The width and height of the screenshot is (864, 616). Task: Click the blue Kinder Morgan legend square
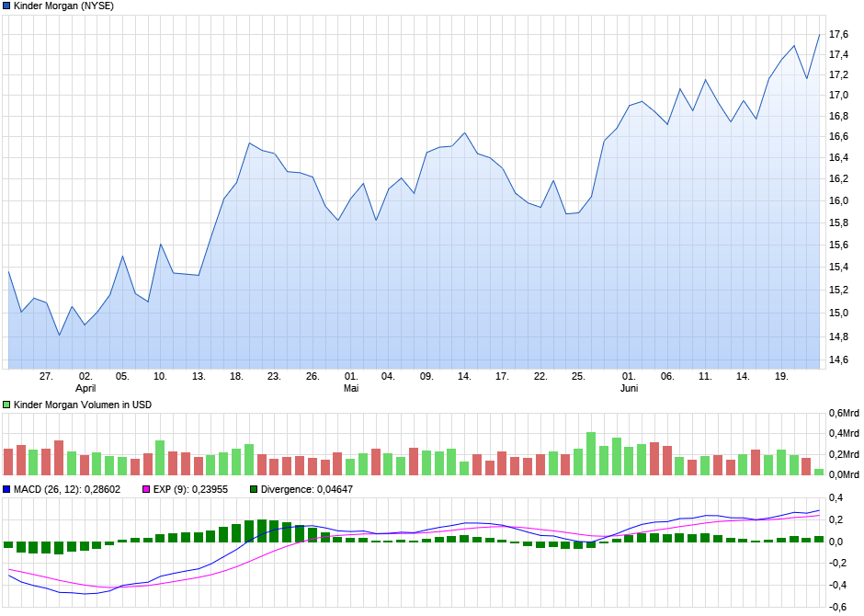(x=8, y=6)
